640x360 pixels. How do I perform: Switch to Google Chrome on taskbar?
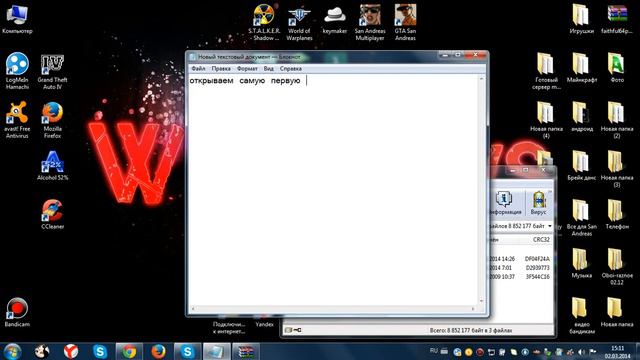[129, 351]
